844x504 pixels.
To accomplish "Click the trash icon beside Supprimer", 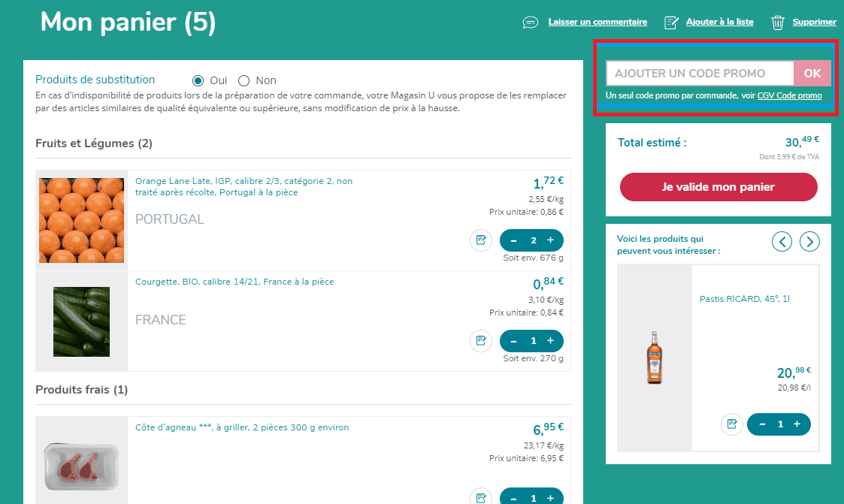I will pyautogui.click(x=778, y=22).
